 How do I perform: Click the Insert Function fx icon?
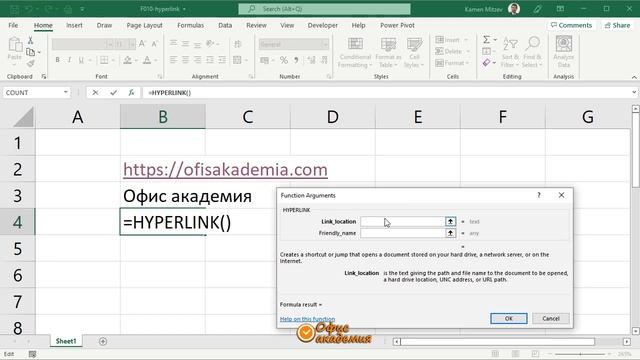tap(131, 93)
